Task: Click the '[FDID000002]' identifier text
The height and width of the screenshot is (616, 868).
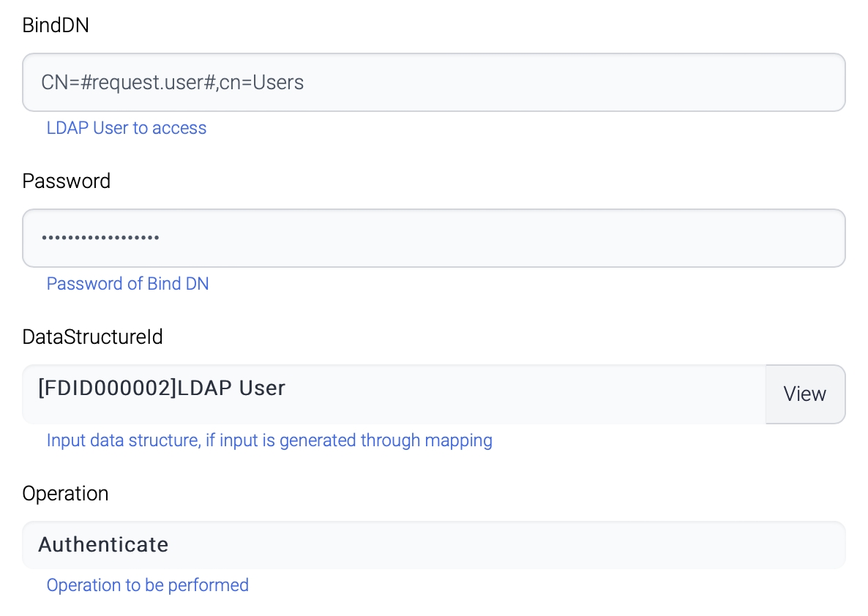Action: pos(108,388)
